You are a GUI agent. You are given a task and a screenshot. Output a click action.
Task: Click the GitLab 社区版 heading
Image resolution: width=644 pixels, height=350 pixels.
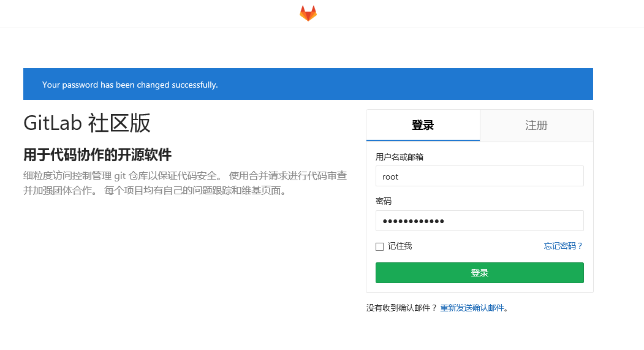click(x=87, y=123)
